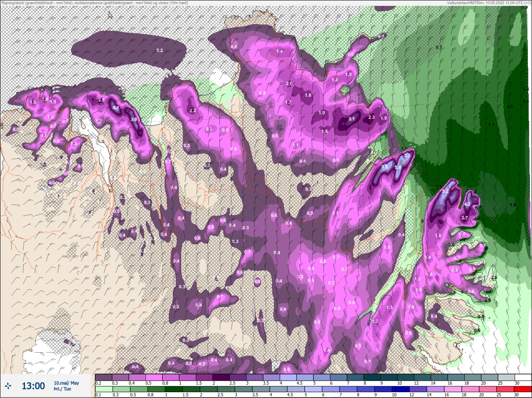Click the top legend swatch between 4 and 4.5

[x=289, y=377]
